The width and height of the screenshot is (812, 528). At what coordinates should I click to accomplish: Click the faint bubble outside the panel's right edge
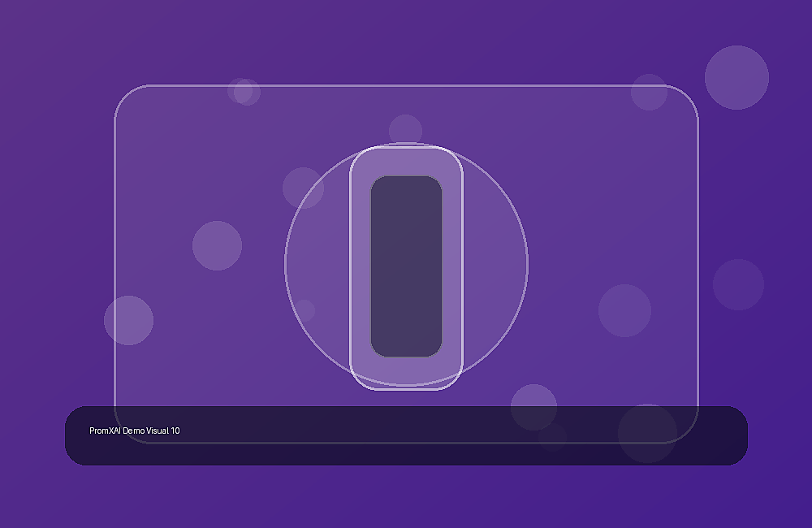coord(738,284)
